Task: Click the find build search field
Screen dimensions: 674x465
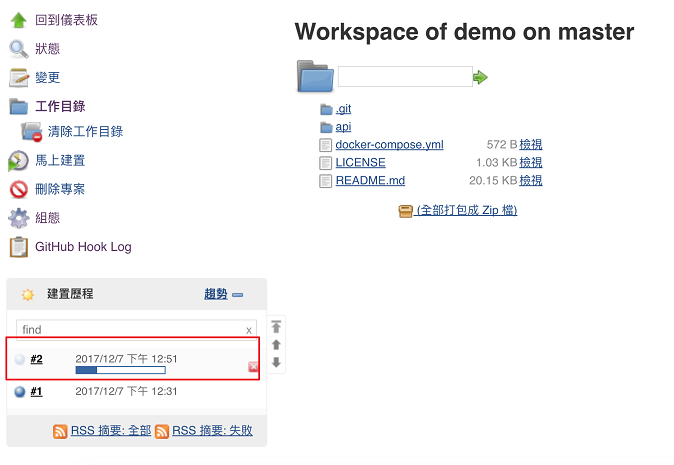Action: (136, 330)
